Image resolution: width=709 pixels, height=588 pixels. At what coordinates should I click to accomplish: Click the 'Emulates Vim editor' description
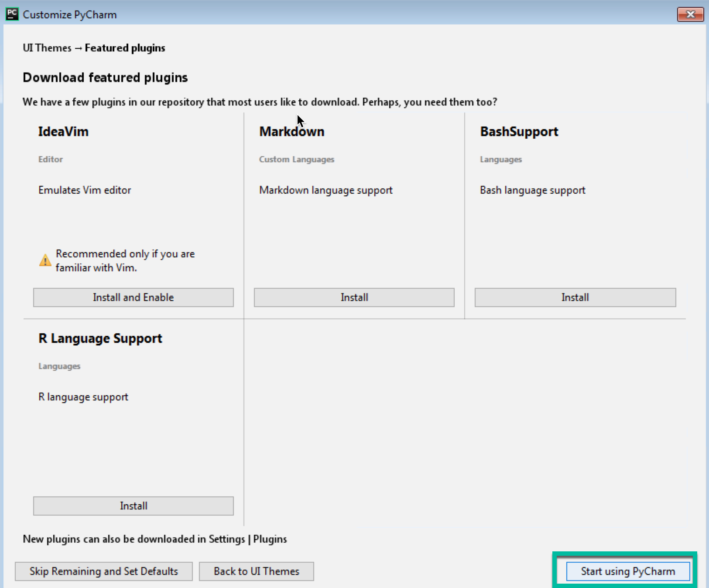tap(85, 190)
